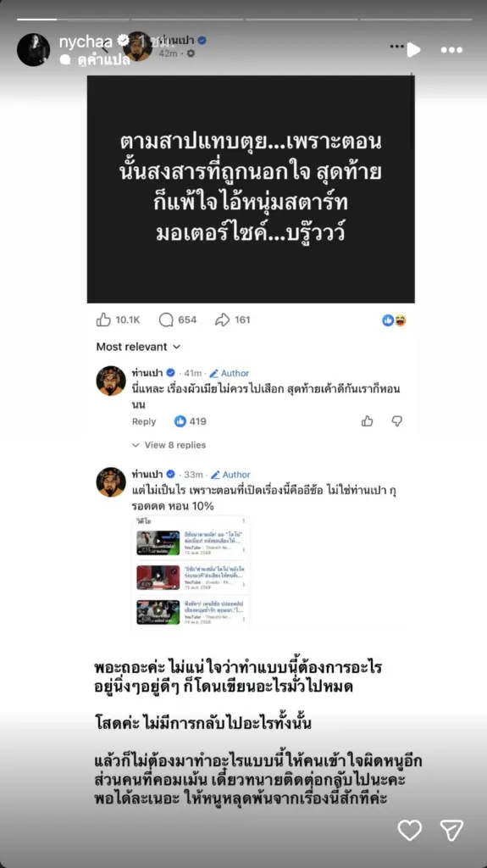
Task: Tap the play button on the story
Action: click(x=413, y=50)
